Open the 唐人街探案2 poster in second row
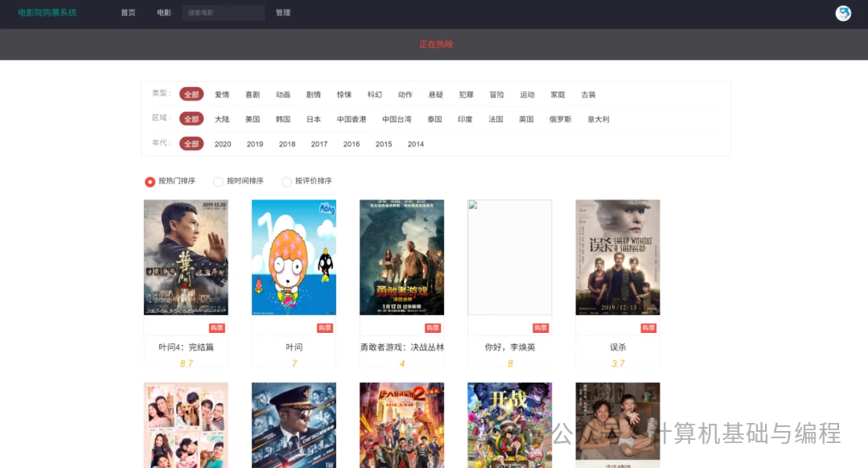 (x=402, y=425)
